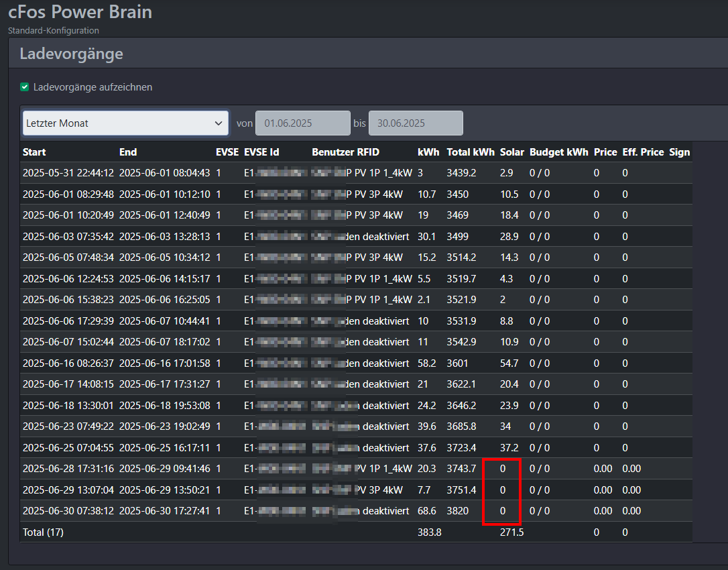Click total Solar sum 271.5

click(511, 532)
